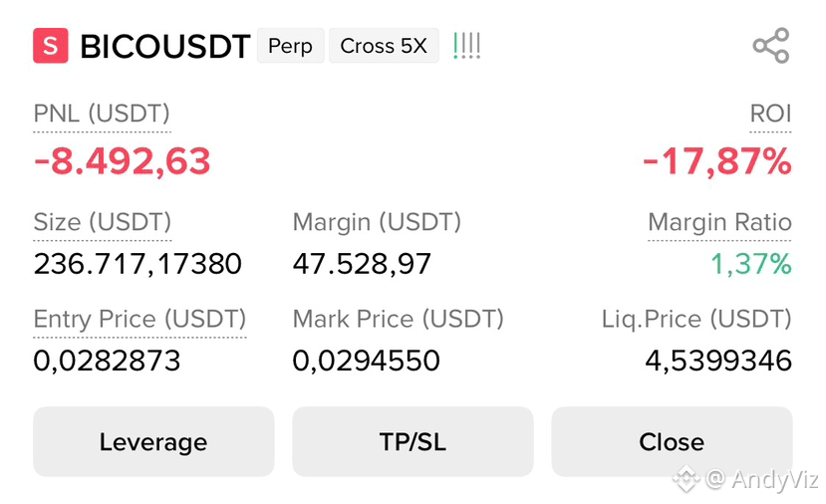Click the red S short-position badge
The image size is (826, 504).
click(51, 46)
